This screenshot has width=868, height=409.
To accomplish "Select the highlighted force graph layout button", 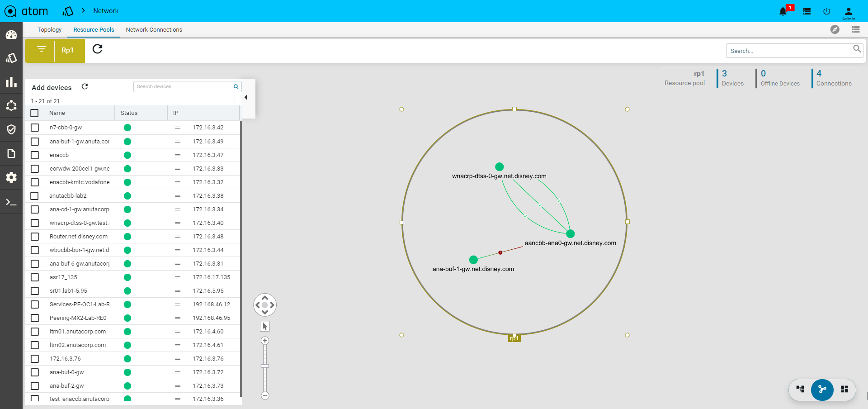I will (822, 390).
